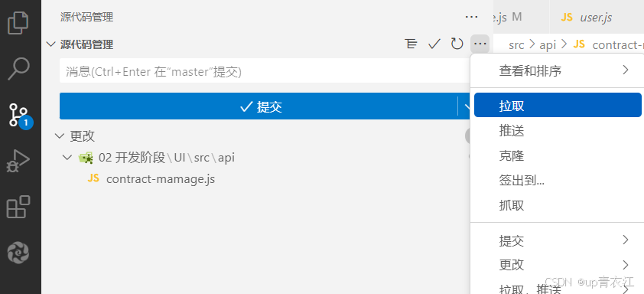Choose 推送 in the menu
Viewport: 644px width, 294px height.
point(558,132)
